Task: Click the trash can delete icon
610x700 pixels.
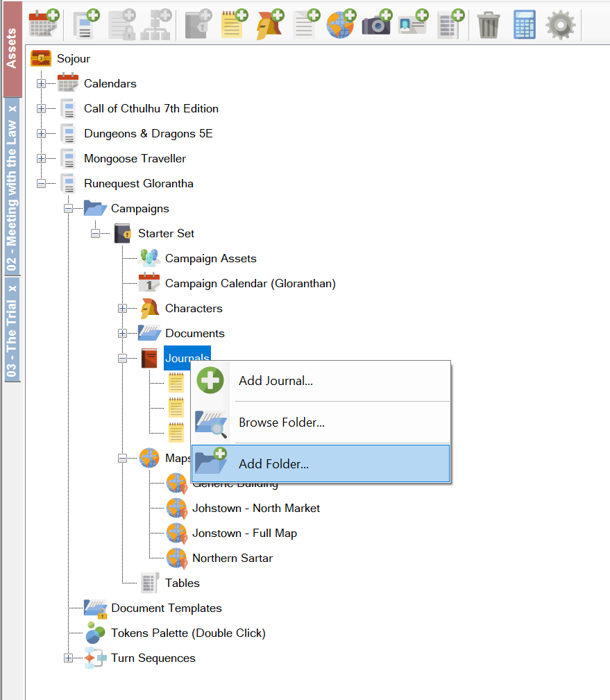Action: [x=488, y=25]
